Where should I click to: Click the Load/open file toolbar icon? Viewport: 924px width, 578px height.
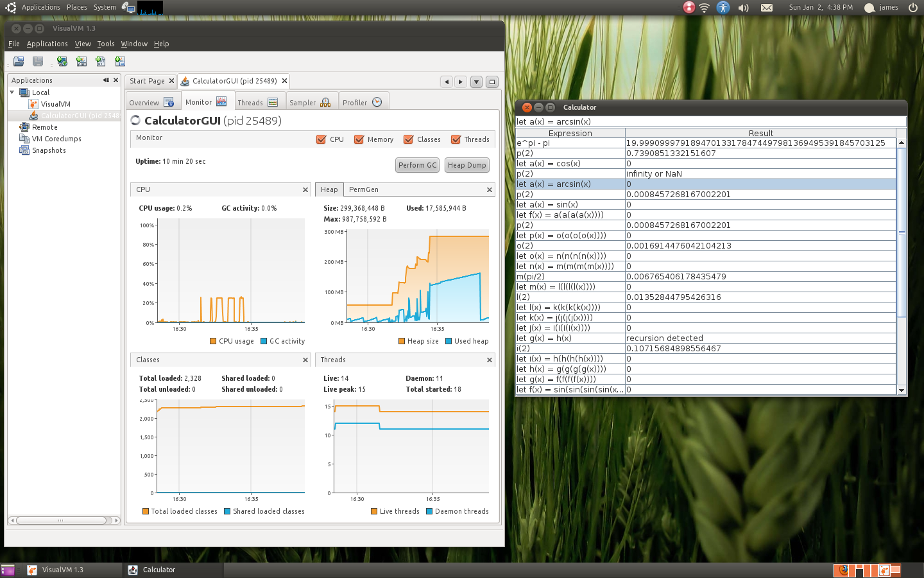19,62
